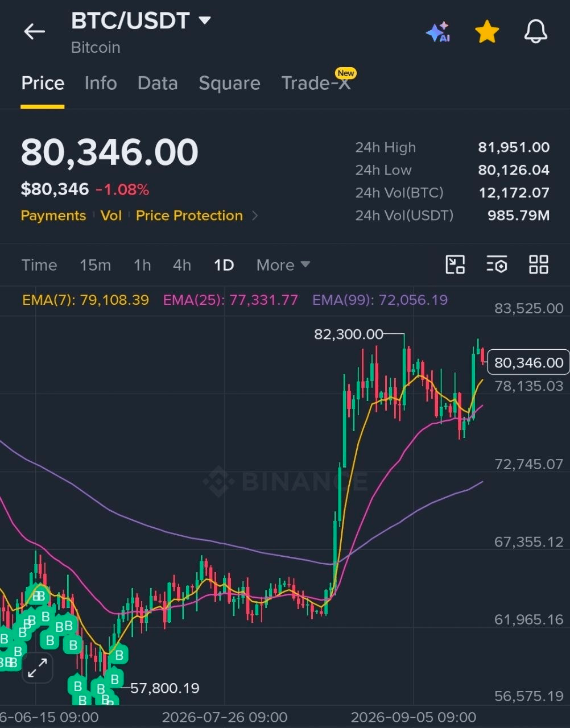
Task: Click the EMA(25) indicator value
Action: point(230,300)
